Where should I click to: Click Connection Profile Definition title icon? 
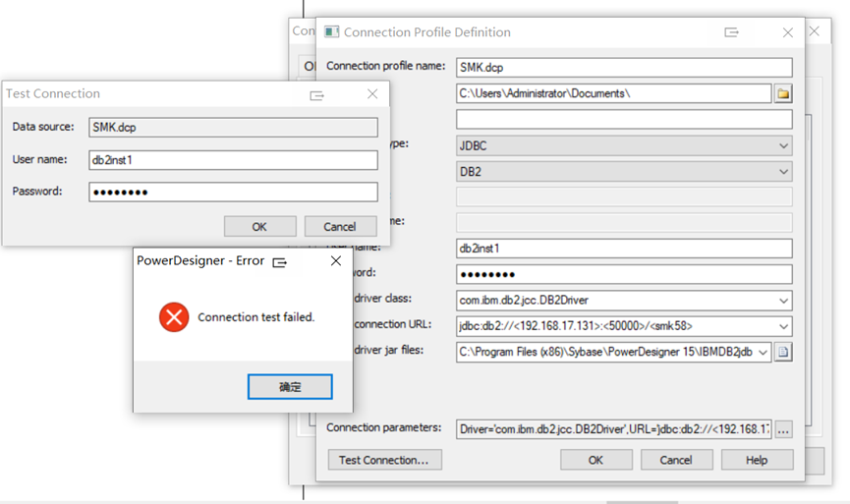[x=331, y=32]
